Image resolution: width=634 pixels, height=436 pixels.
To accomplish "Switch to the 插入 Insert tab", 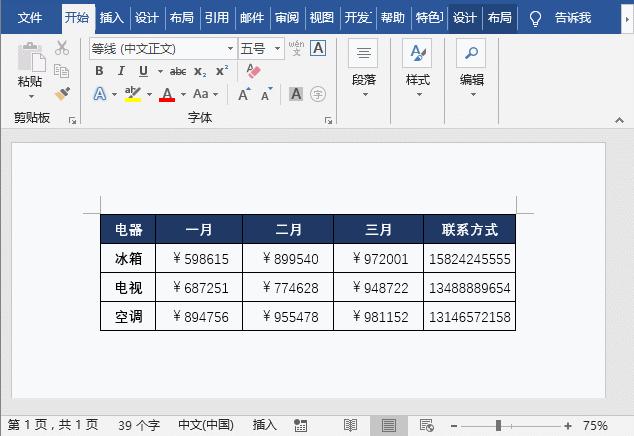I will tap(112, 17).
